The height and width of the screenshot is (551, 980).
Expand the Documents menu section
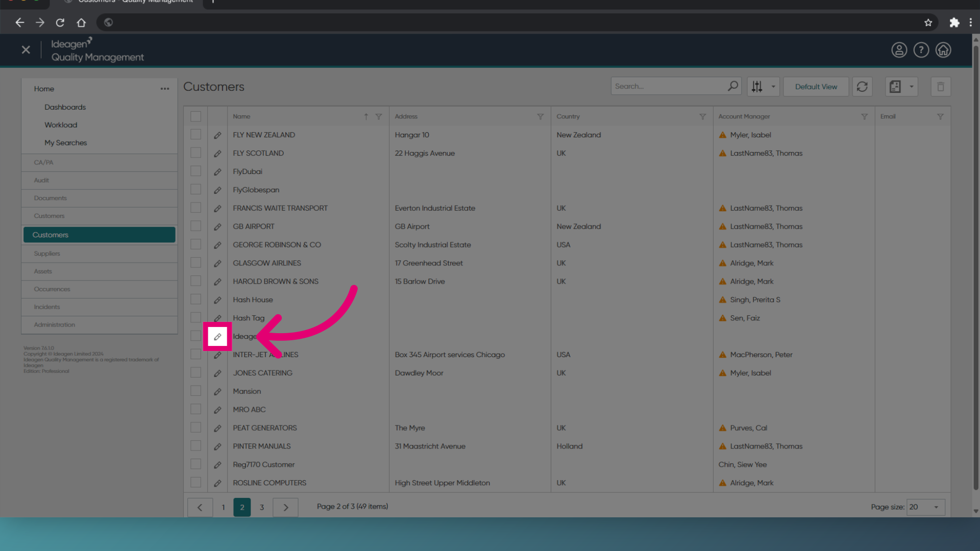point(100,198)
